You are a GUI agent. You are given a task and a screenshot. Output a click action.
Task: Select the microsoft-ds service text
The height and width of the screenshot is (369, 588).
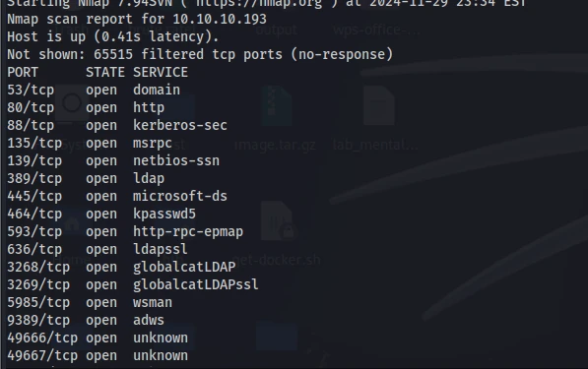tap(180, 196)
